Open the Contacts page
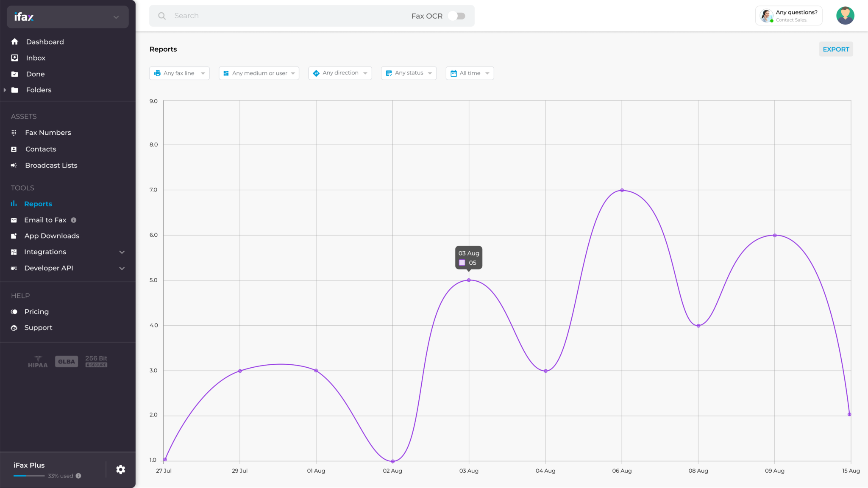 (x=41, y=149)
